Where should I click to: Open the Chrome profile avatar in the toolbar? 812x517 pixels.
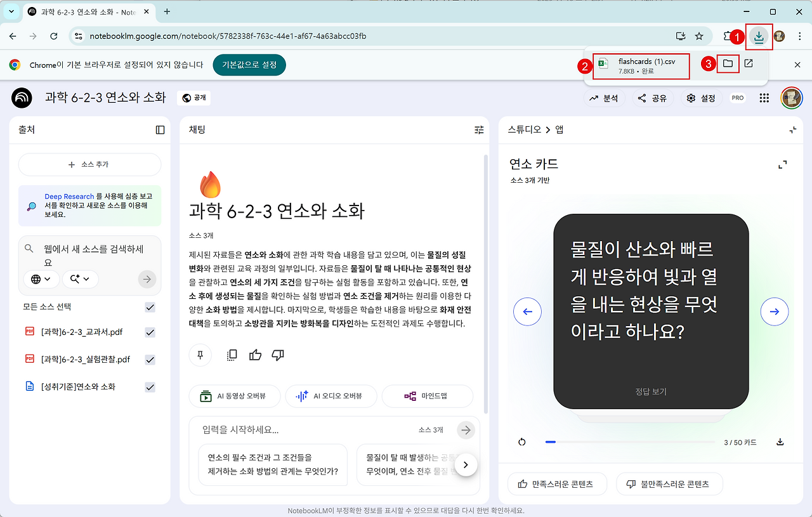coord(779,36)
